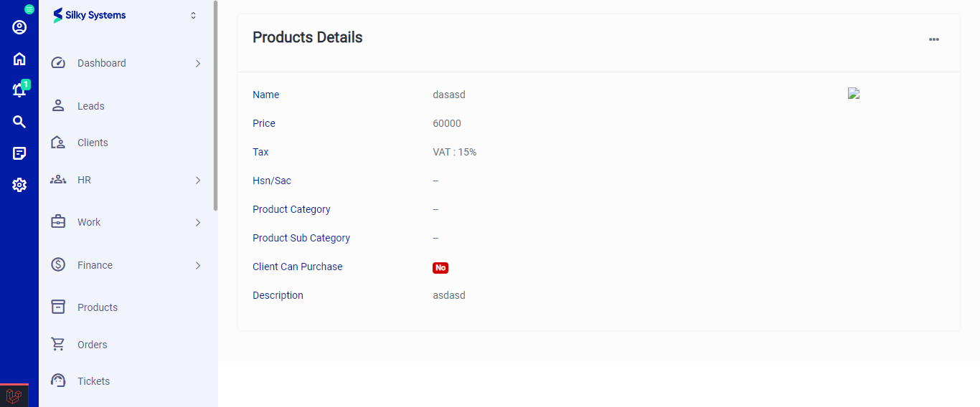Open product actions three-dot button
Screen dimensions: 980x407
click(x=933, y=39)
